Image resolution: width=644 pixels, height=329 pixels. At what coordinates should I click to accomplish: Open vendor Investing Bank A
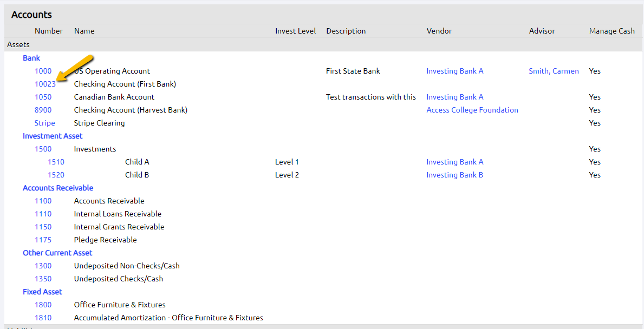click(x=455, y=71)
